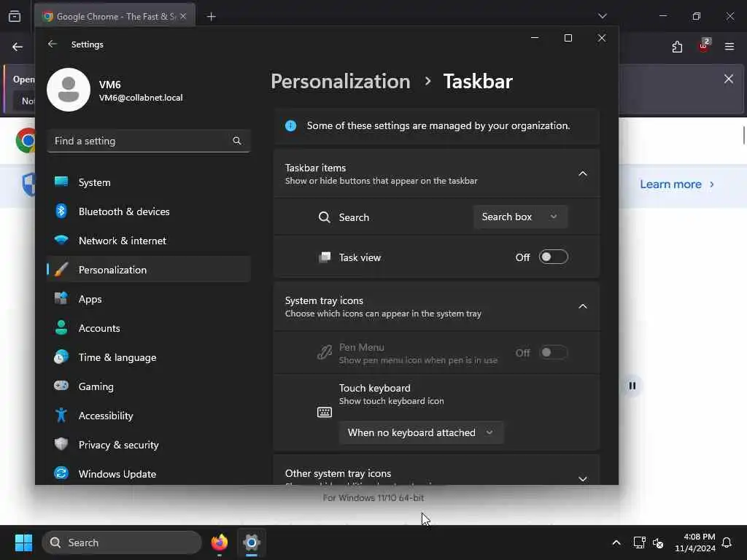This screenshot has width=747, height=560.
Task: Show hidden system tray icons
Action: pos(616,542)
